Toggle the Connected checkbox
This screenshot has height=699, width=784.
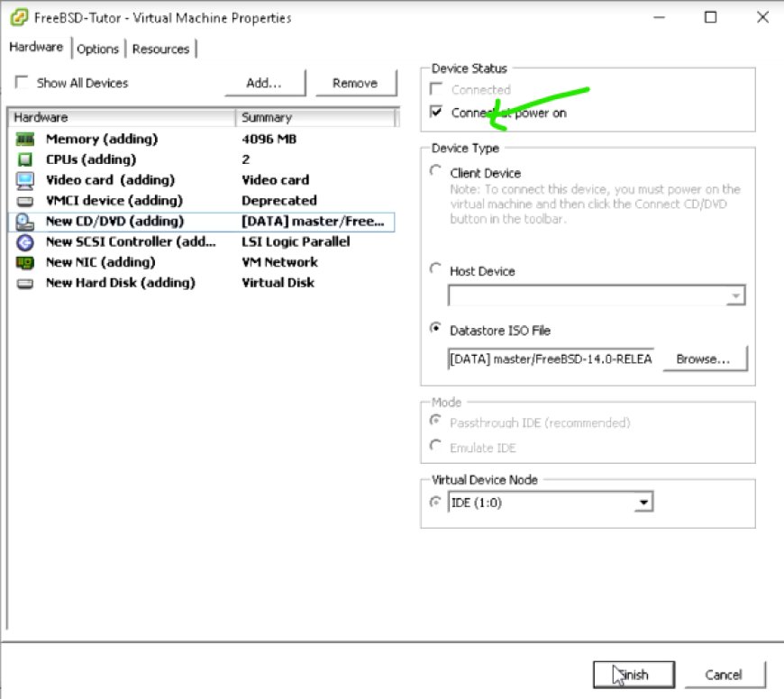pyautogui.click(x=436, y=89)
